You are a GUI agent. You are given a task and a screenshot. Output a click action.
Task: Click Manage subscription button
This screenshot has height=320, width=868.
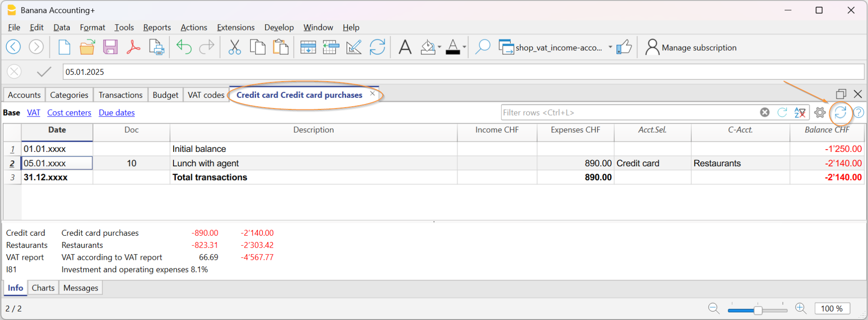pos(691,47)
